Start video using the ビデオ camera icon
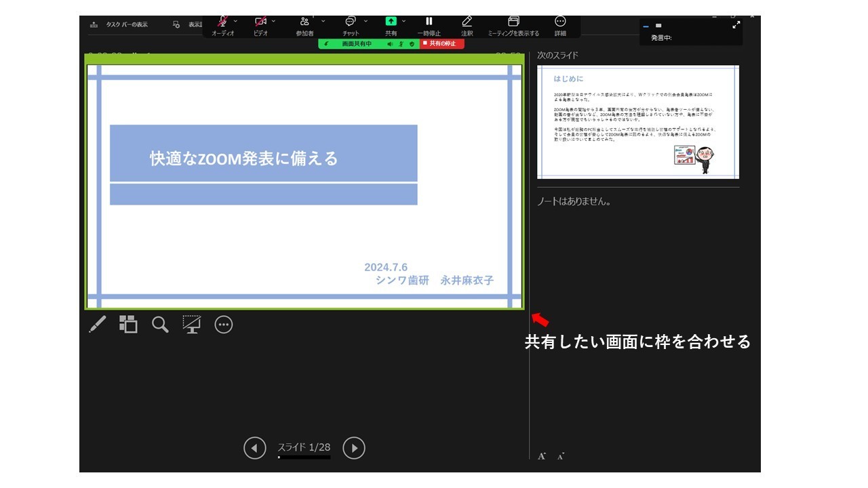The image size is (868, 488). pos(260,21)
